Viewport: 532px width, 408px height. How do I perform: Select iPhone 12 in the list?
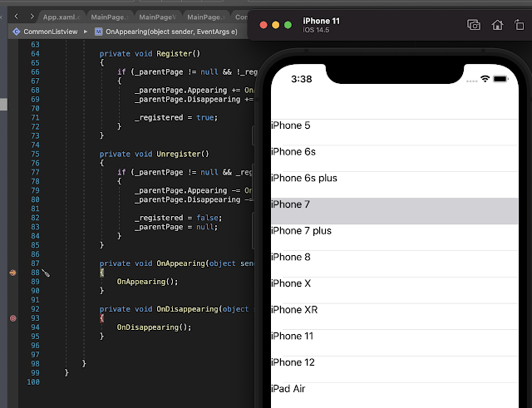pos(395,369)
